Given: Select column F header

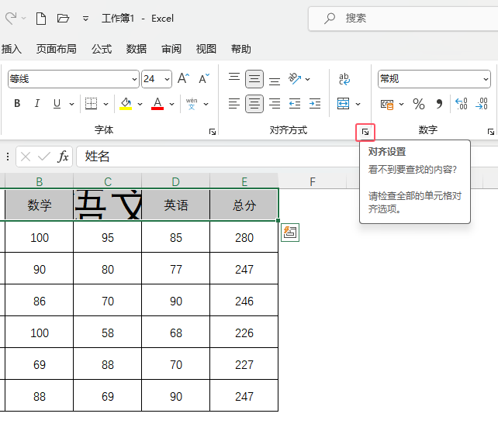Looking at the screenshot, I should tap(313, 181).
